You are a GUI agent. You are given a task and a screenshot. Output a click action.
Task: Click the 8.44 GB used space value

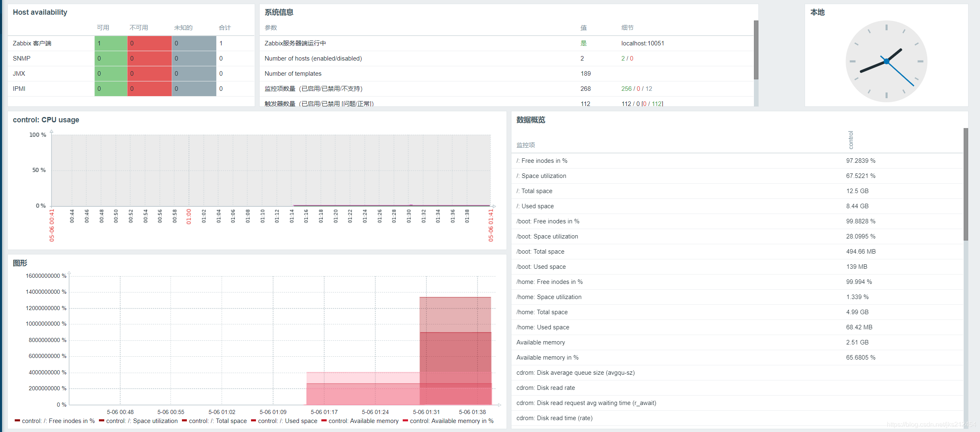[x=857, y=206]
